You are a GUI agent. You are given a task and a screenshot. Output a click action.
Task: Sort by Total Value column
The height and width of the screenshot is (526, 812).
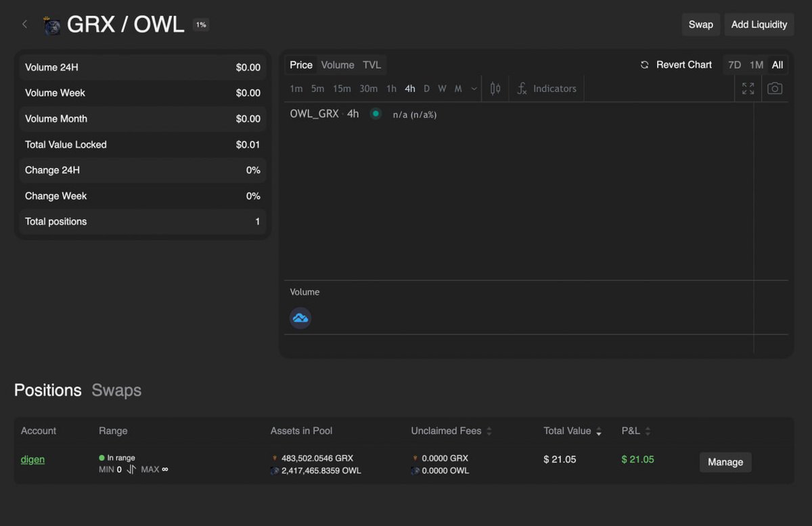tap(572, 431)
